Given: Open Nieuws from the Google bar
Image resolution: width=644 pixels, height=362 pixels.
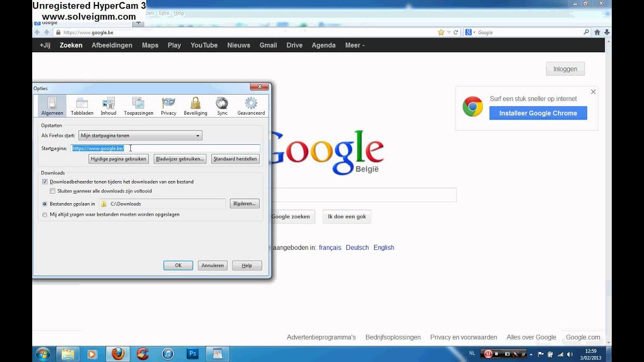Looking at the screenshot, I should point(238,45).
